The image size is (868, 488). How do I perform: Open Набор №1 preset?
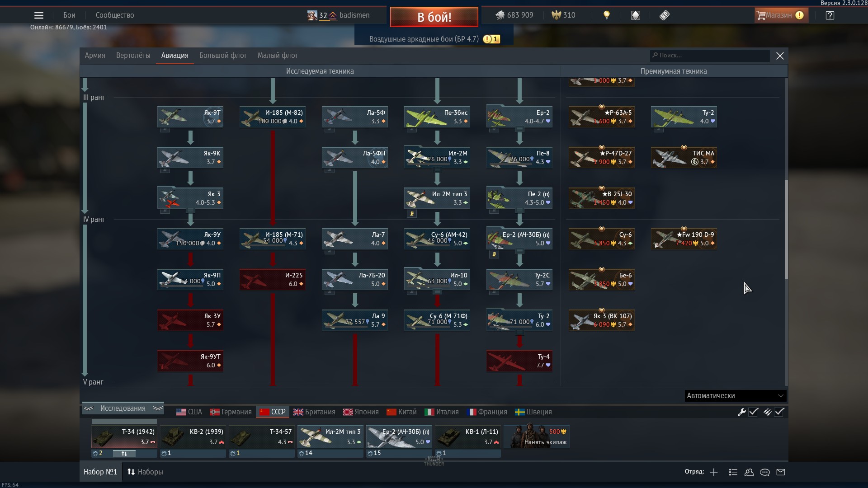[100, 472]
